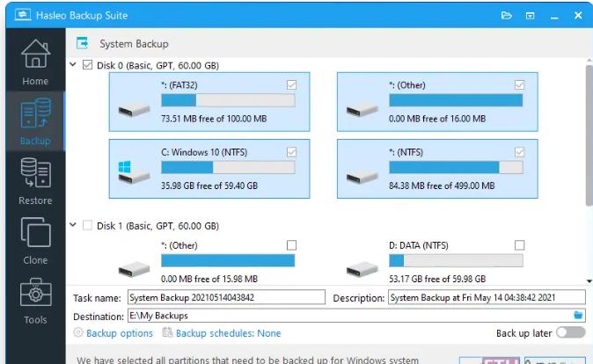Click the Disk 0 (Basic, GPT, 60.00 GB) label
Screen dimensions: 593x364
[x=157, y=65]
